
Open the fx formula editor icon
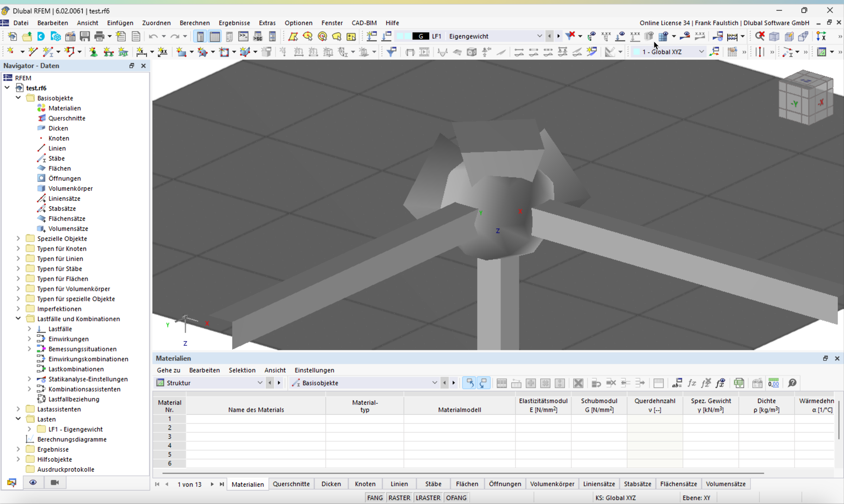pyautogui.click(x=692, y=383)
